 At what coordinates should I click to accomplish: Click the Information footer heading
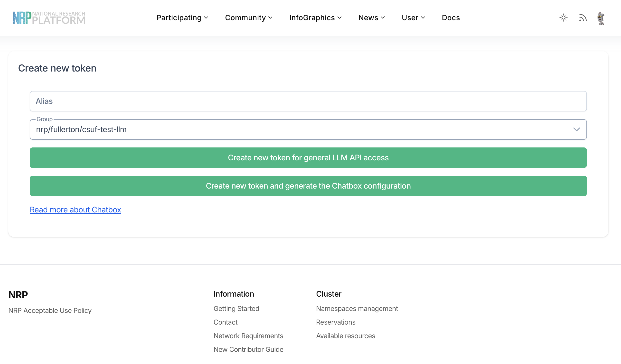(x=234, y=294)
